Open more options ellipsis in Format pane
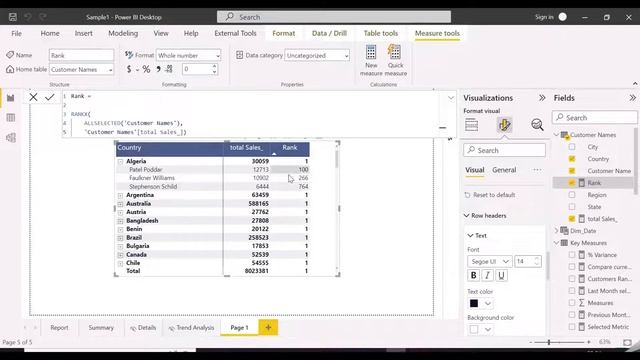640x360 pixels. [537, 170]
